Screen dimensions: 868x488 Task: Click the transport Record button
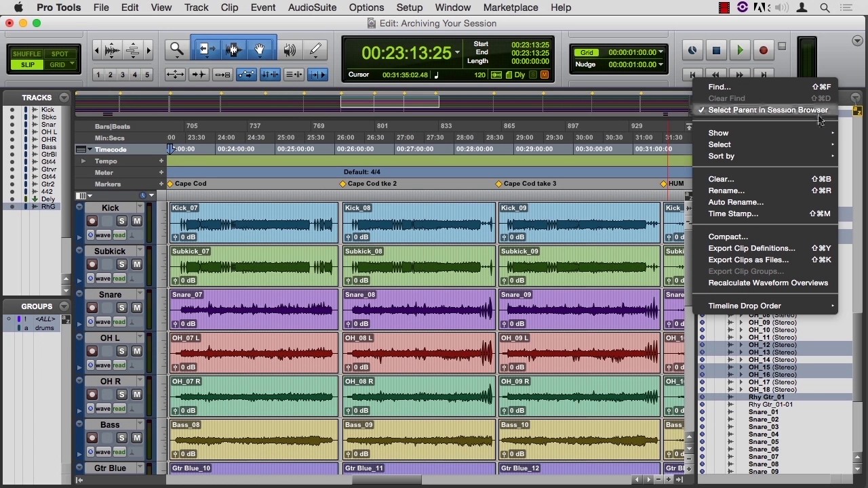coord(764,50)
